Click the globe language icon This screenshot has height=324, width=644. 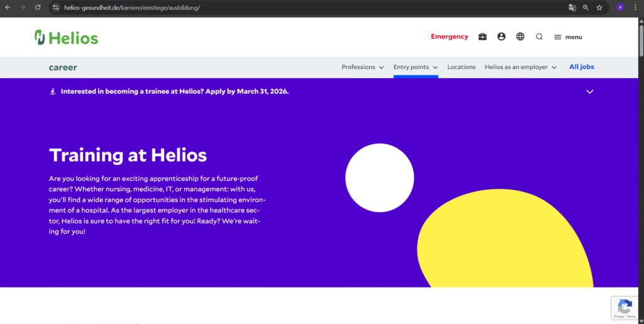[520, 37]
